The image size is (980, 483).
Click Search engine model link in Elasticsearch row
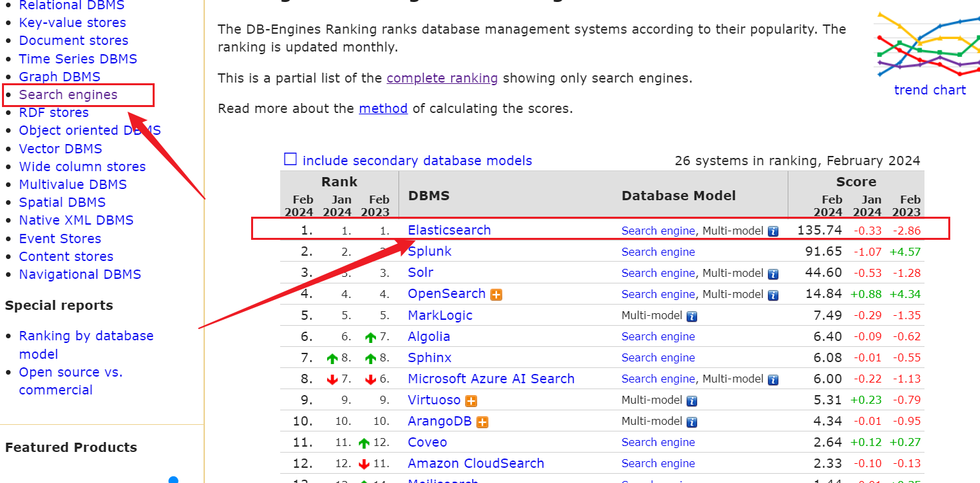[658, 231]
